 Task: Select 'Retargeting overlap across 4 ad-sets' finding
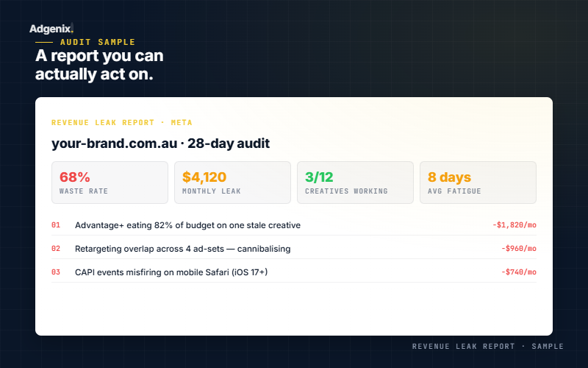[x=182, y=249]
